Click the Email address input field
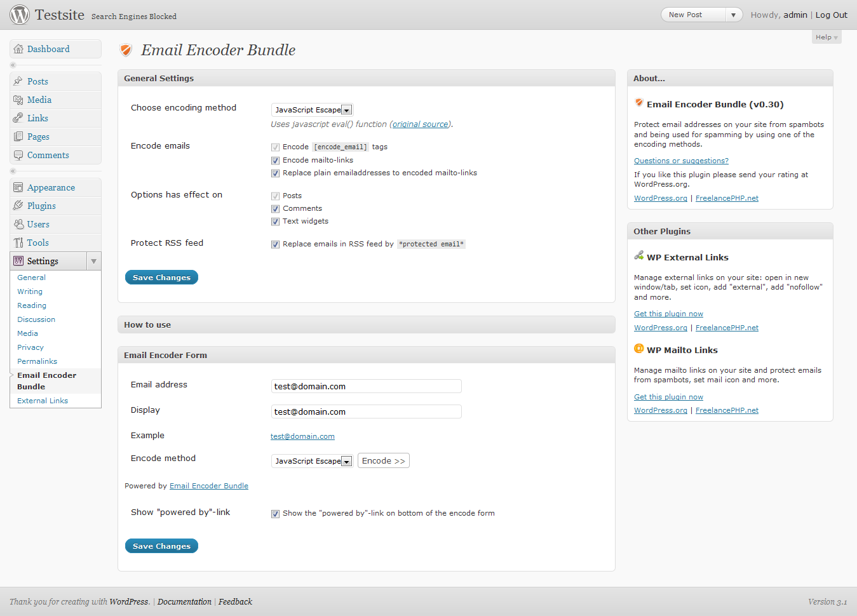857x616 pixels. (x=367, y=386)
